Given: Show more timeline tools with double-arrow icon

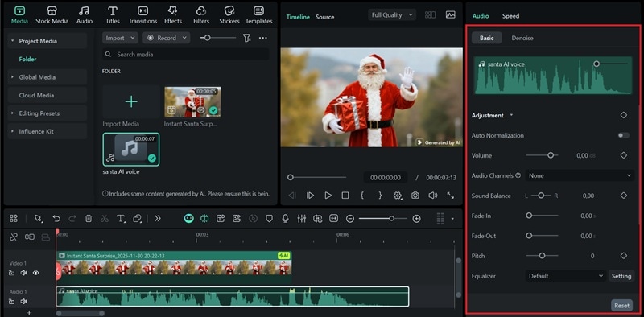Looking at the screenshot, I should (157, 219).
